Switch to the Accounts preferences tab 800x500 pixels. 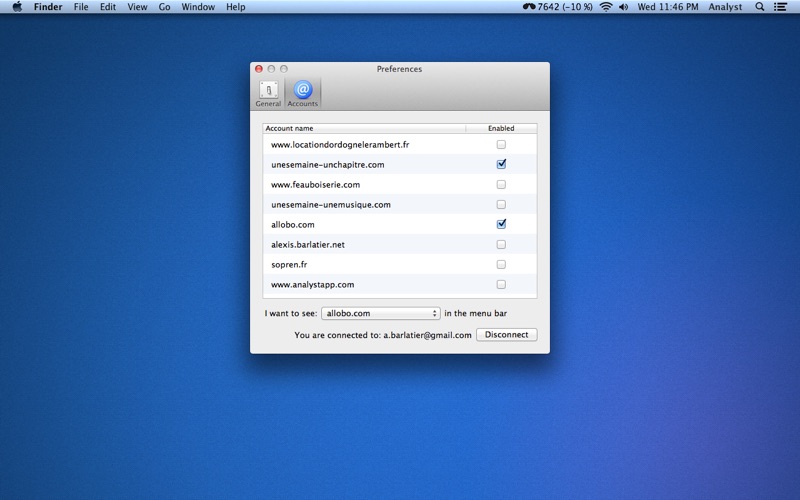tap(303, 94)
